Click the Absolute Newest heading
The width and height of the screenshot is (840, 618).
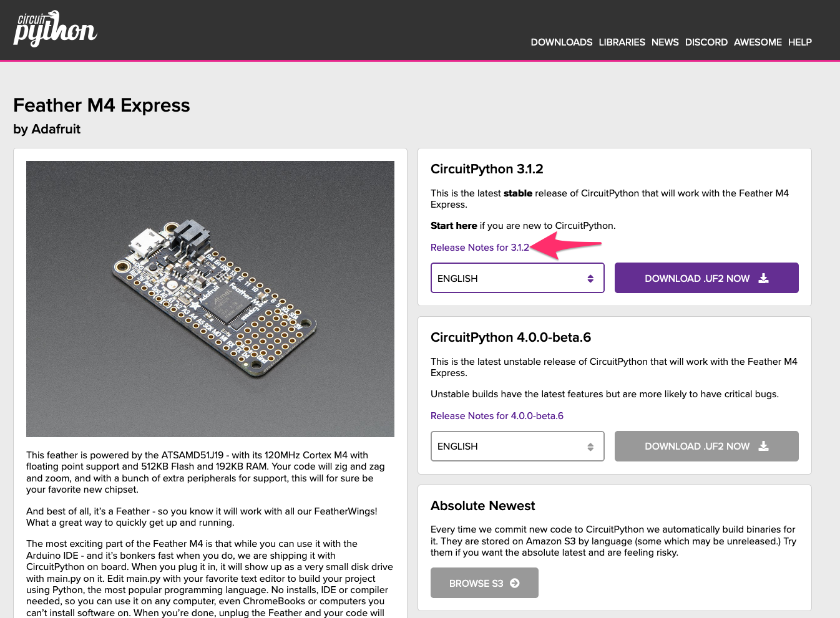tap(483, 506)
